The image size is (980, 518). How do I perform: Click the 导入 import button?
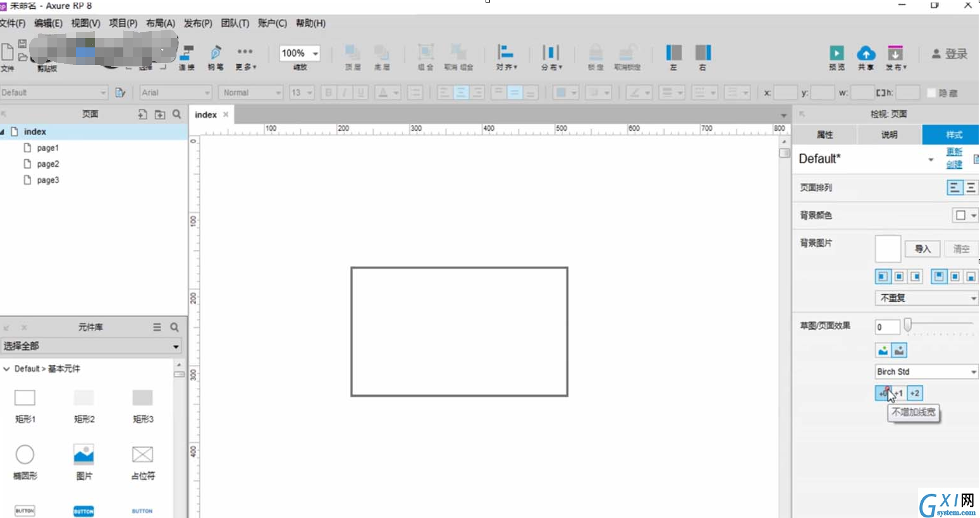pyautogui.click(x=922, y=249)
